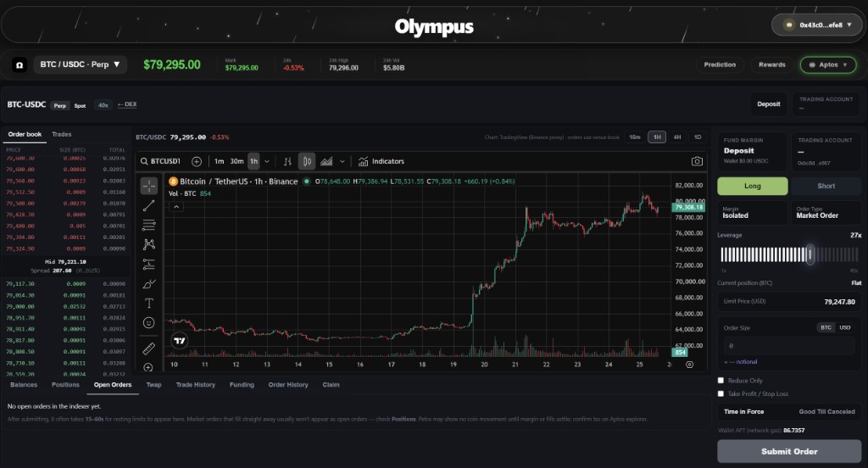The width and height of the screenshot is (868, 468).
Task: Open the Indicators menu
Action: click(x=381, y=161)
